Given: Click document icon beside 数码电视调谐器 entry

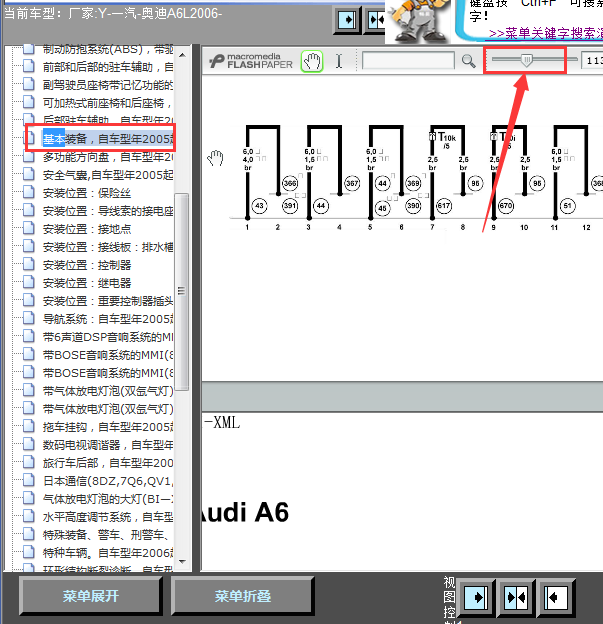Looking at the screenshot, I should pos(29,444).
